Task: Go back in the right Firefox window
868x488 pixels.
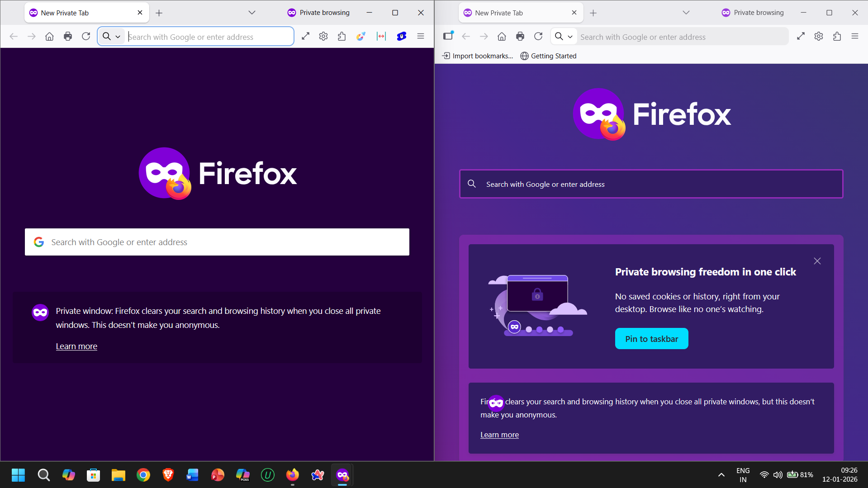Action: 466,37
